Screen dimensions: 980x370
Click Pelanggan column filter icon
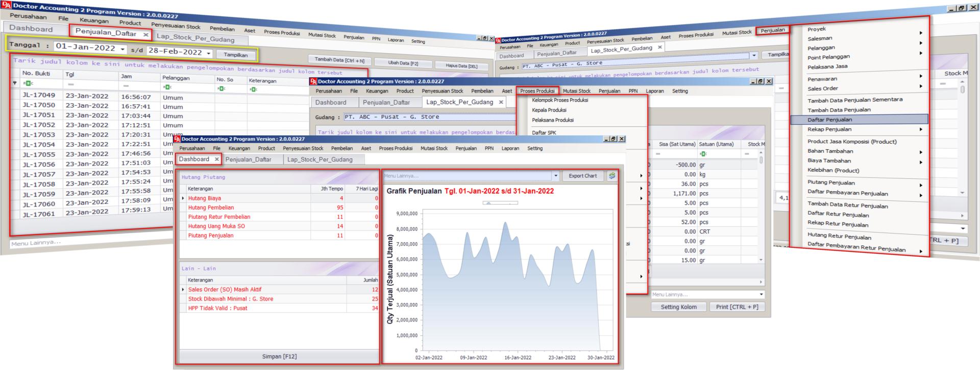167,87
